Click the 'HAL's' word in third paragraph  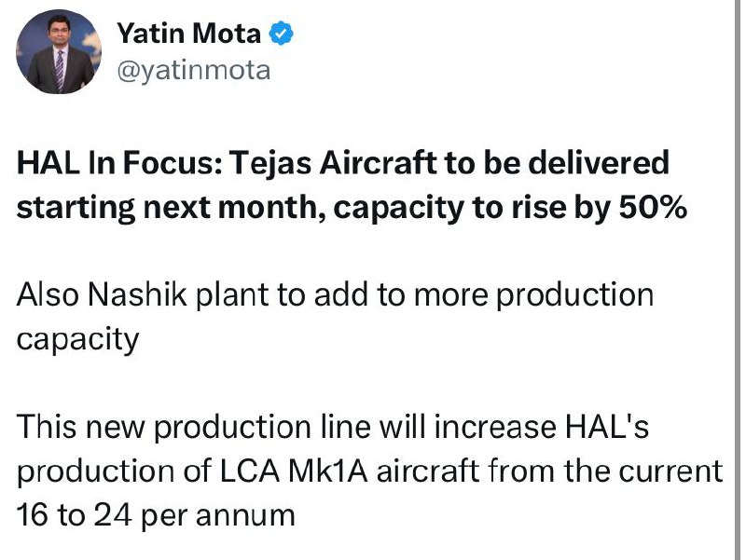(607, 426)
